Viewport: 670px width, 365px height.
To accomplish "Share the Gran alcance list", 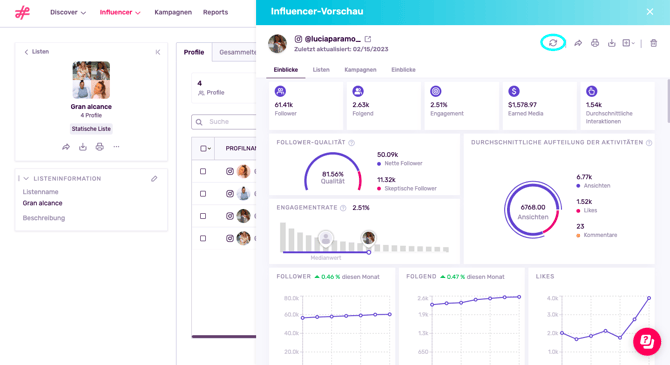I will tap(66, 147).
